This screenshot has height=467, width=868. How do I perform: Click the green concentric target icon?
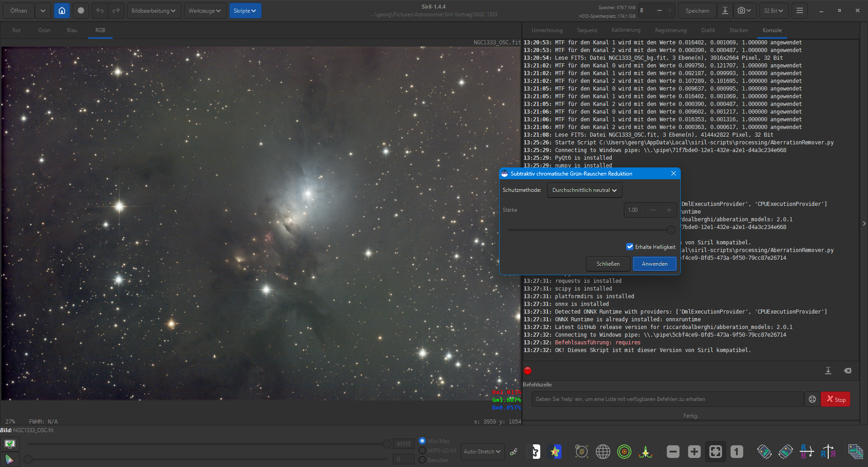tap(624, 452)
